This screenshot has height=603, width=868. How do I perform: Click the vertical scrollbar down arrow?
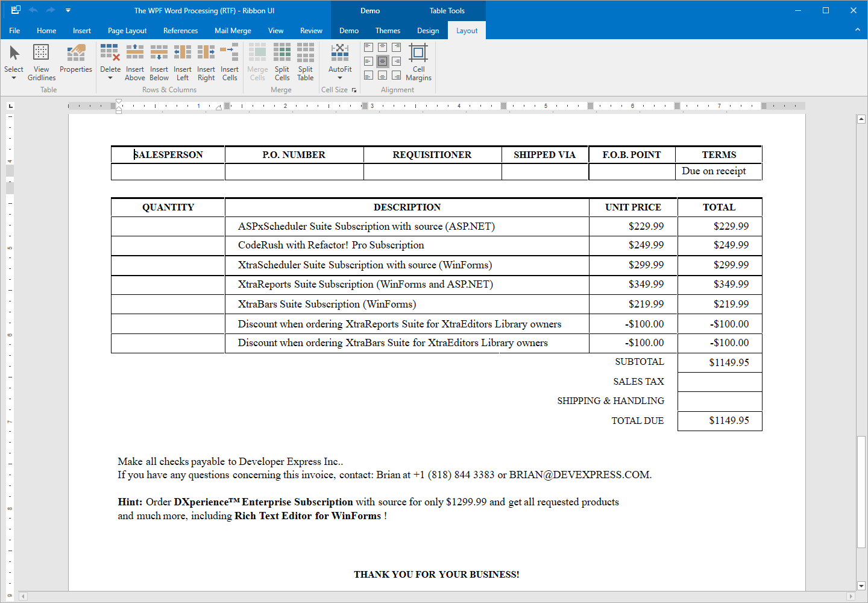click(861, 586)
